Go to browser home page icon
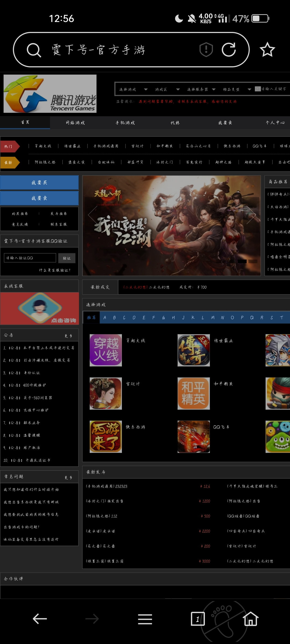Viewport: 290px width, 644px height. click(251, 619)
